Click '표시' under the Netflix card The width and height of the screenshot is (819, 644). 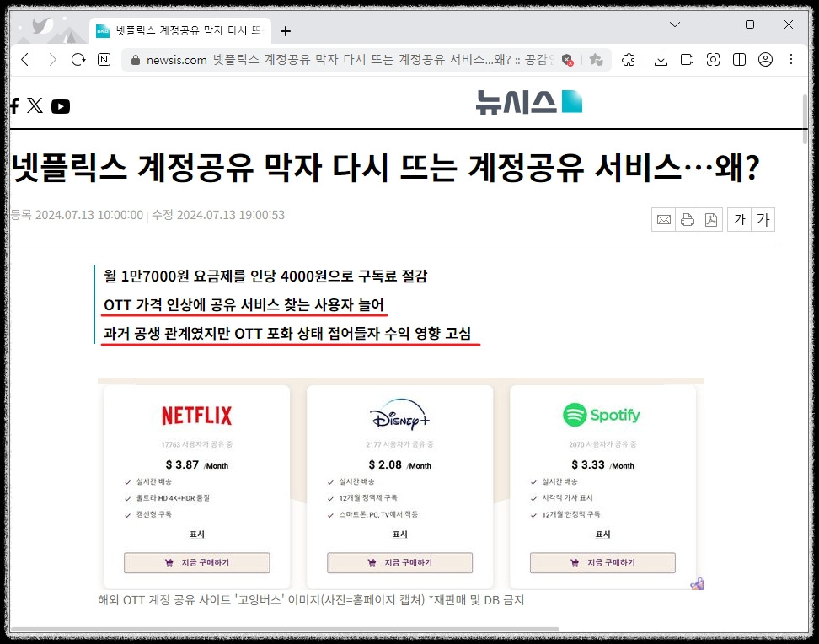coord(197,534)
